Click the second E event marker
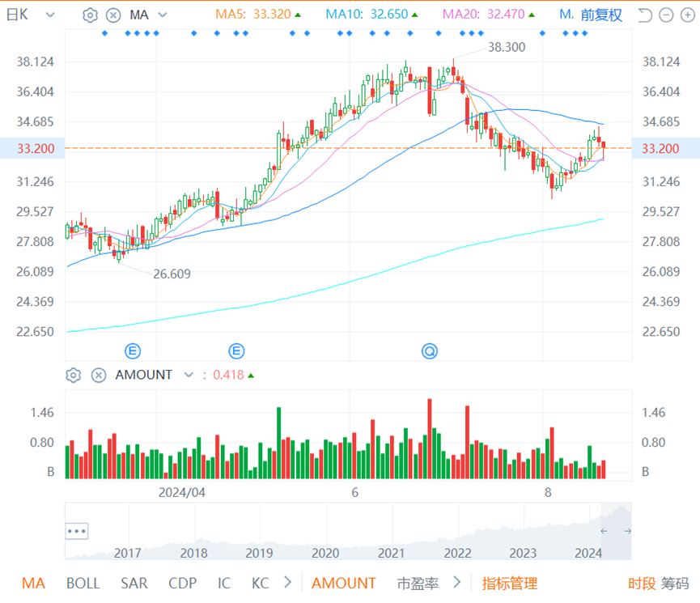The image size is (700, 603). tap(236, 351)
